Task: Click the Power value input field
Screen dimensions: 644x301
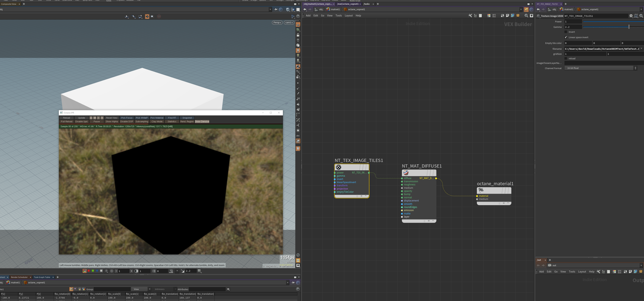Action: pos(573,22)
